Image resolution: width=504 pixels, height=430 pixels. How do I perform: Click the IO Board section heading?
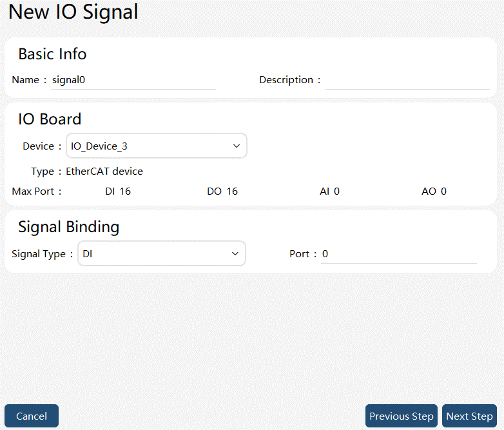point(50,119)
